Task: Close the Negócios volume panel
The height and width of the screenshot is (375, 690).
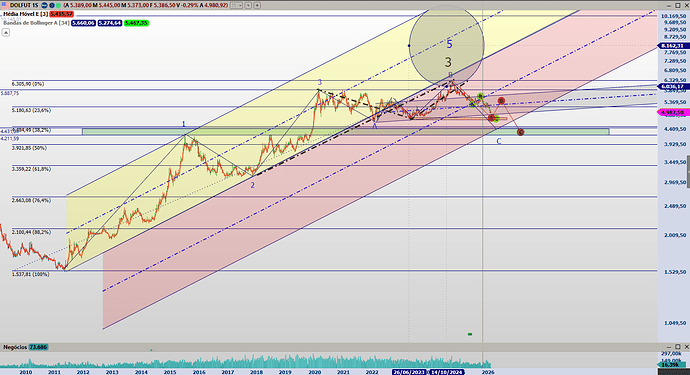Action: (686, 347)
